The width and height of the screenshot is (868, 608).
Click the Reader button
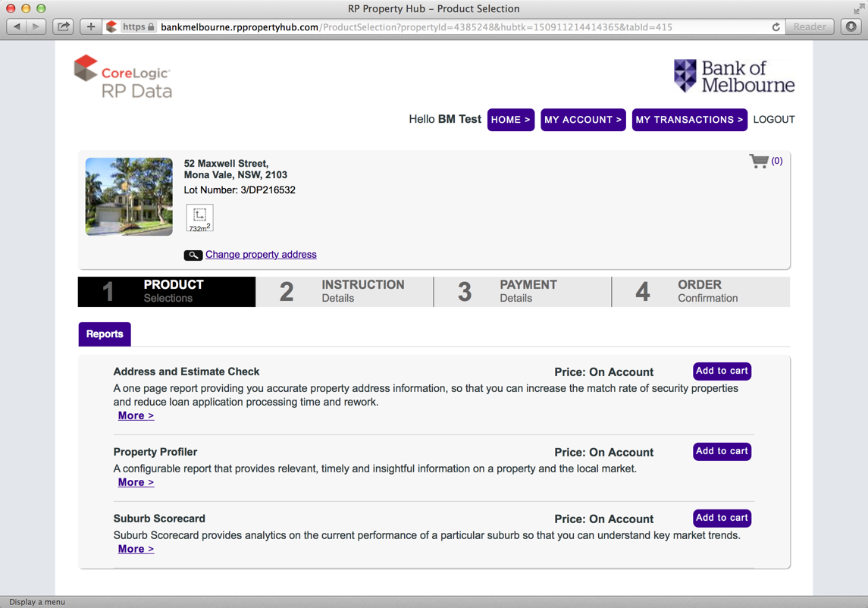point(810,27)
